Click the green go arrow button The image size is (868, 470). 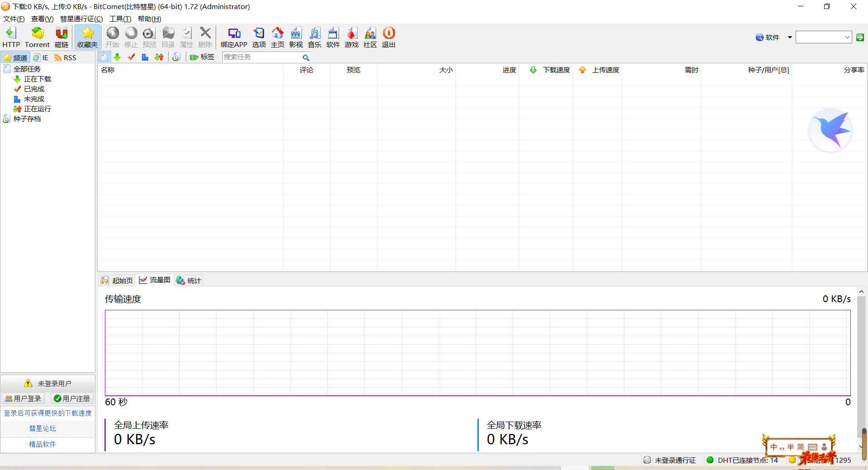860,37
